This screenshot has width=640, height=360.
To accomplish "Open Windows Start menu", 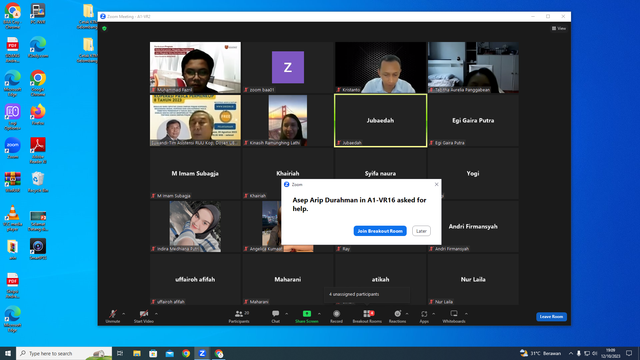I will pos(8,353).
